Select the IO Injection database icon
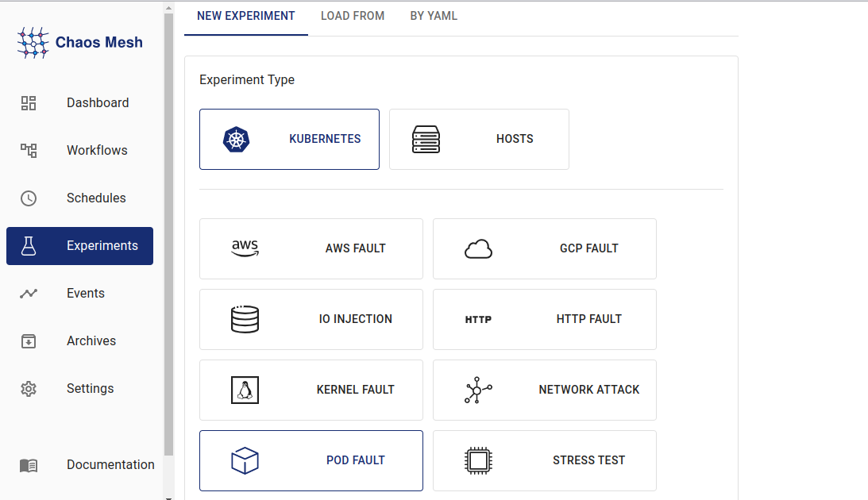This screenshot has height=500, width=868. 245,319
